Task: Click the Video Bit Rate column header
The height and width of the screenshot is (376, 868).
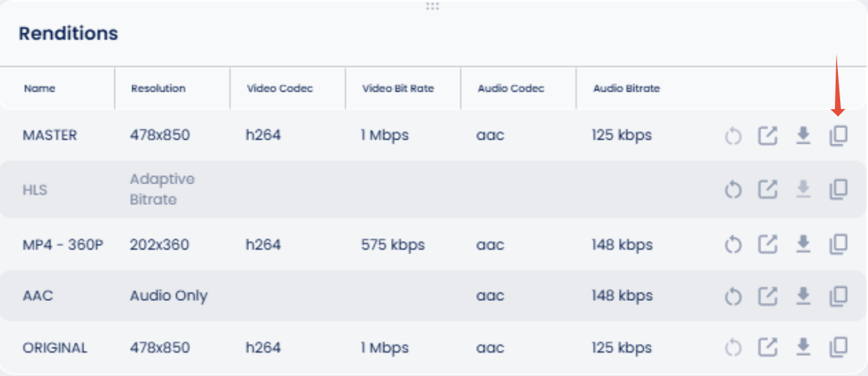Action: point(398,89)
